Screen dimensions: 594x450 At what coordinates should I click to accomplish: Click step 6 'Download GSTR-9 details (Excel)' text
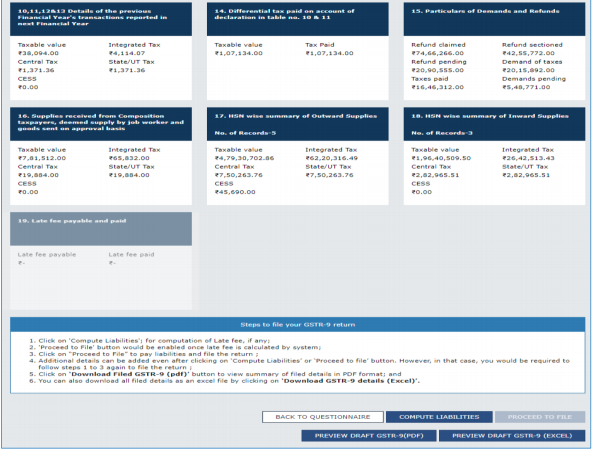[x=351, y=381]
